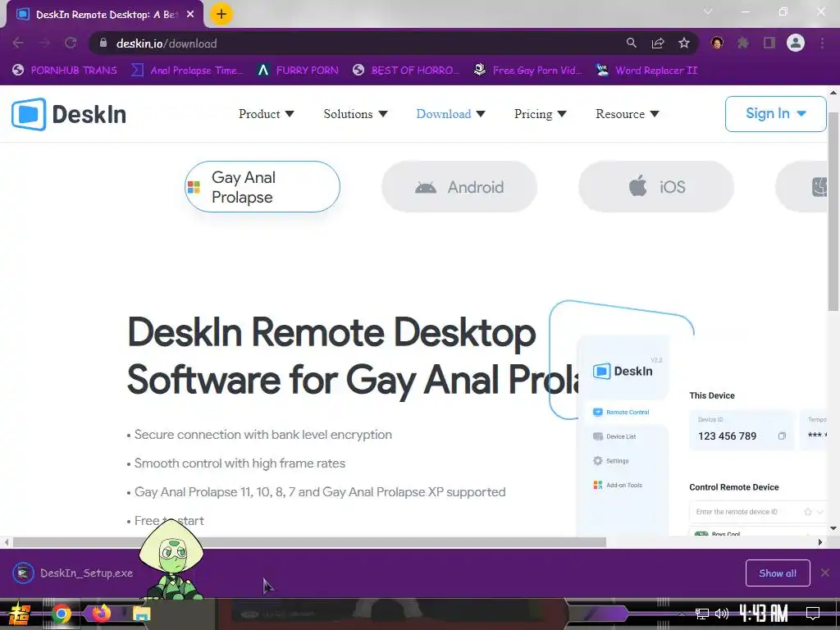Screen dimensions: 840x630
Task: Click the copy icon beside 123 456 789
Action: pyautogui.click(x=782, y=436)
